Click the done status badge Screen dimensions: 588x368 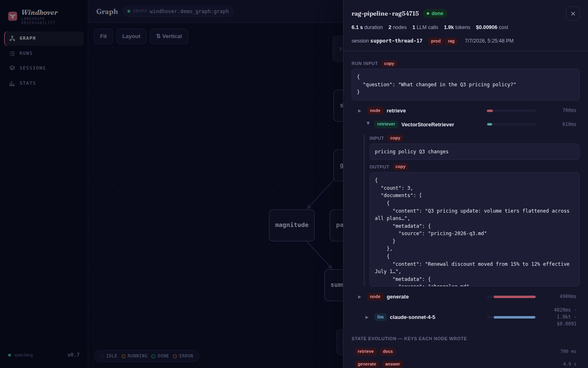click(435, 13)
